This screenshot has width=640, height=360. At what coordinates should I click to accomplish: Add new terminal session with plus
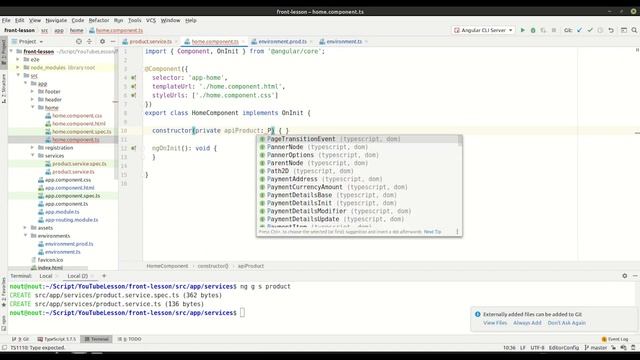(x=104, y=276)
